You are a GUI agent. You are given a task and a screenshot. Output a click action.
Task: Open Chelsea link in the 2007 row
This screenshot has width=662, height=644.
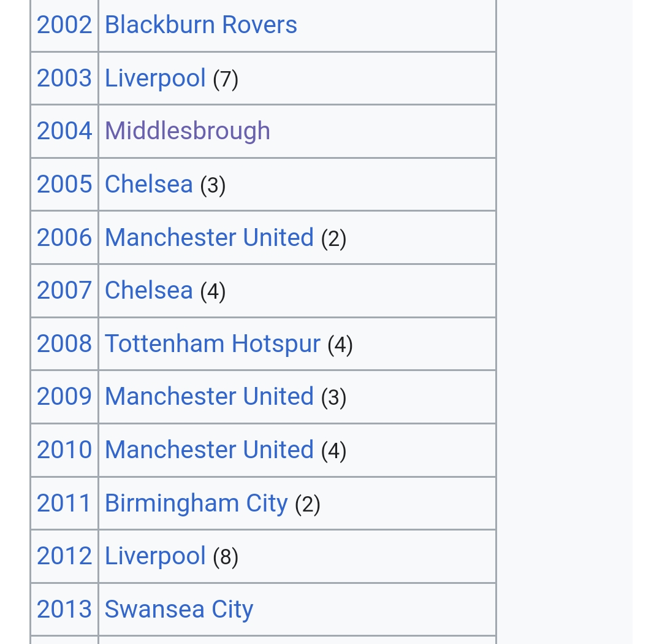(x=148, y=291)
